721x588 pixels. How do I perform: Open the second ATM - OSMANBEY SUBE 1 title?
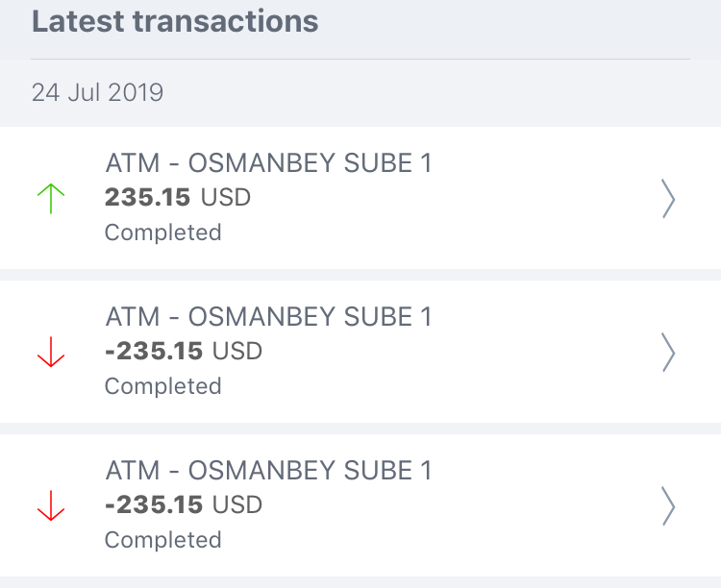[x=268, y=317]
